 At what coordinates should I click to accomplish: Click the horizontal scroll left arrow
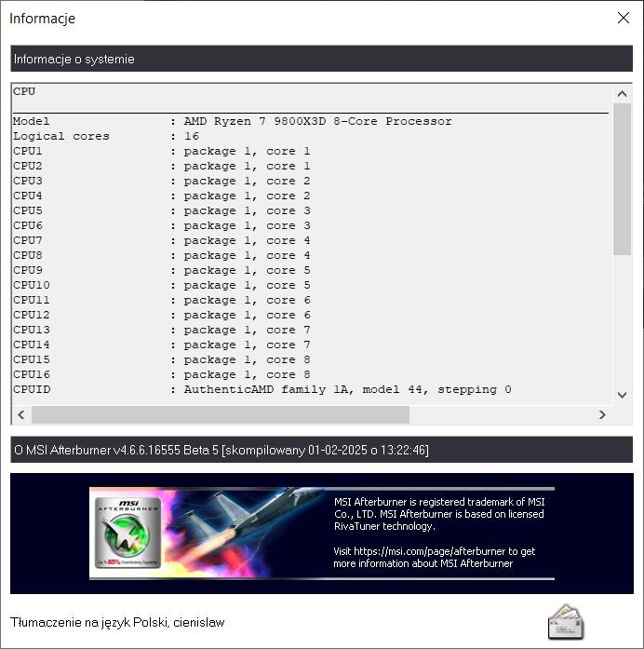click(x=21, y=414)
